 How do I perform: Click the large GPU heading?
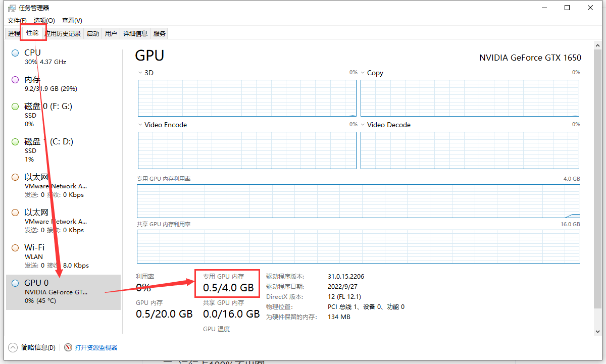pyautogui.click(x=150, y=56)
